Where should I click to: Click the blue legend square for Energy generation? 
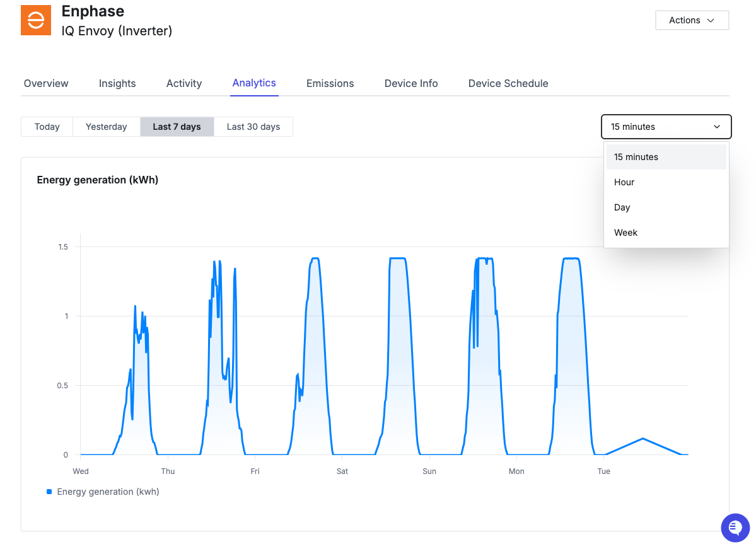click(49, 492)
